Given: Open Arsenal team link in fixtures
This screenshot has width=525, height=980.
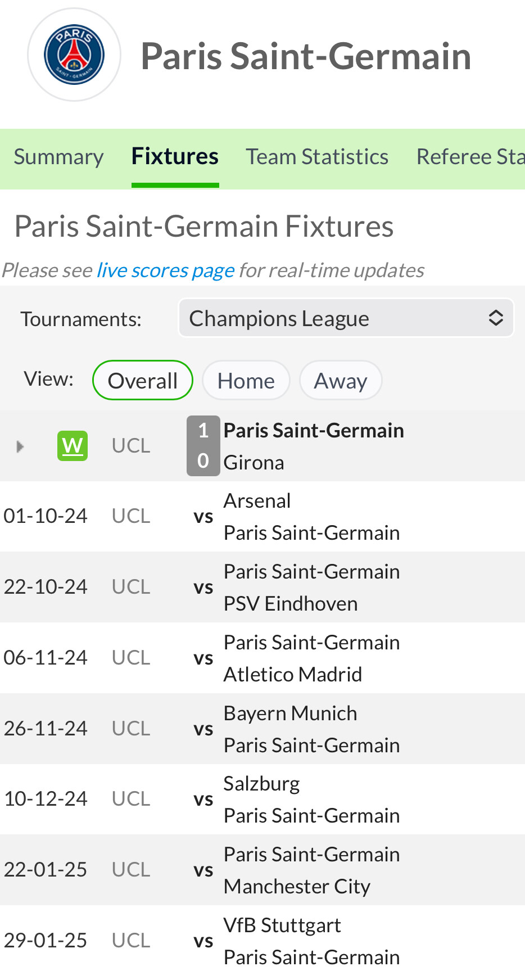Looking at the screenshot, I should (x=257, y=501).
